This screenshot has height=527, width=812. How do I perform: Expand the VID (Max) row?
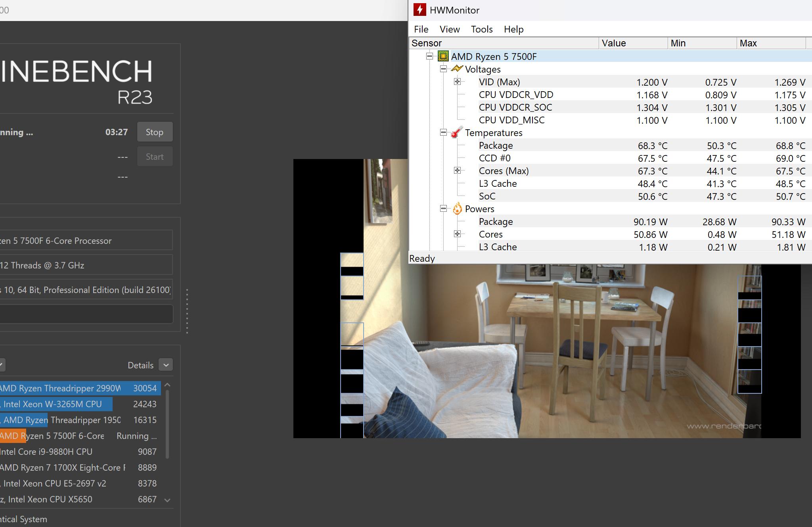pos(457,82)
